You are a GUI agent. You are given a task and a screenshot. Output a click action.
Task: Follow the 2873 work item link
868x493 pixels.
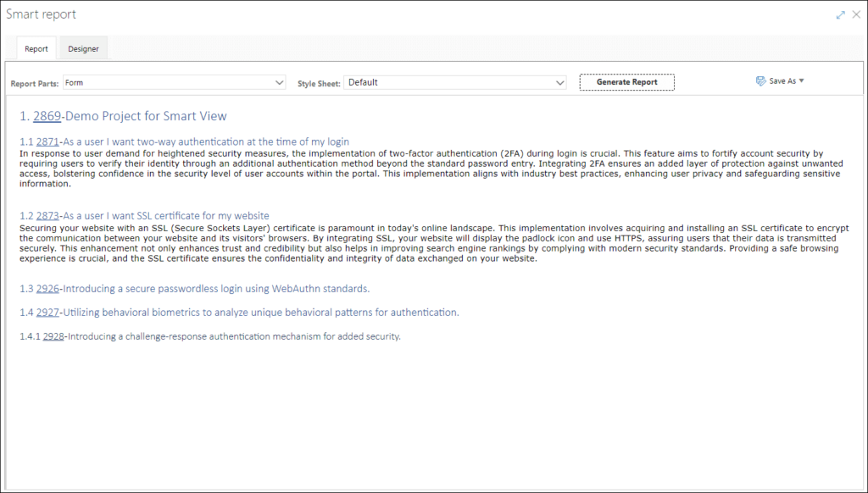point(47,216)
